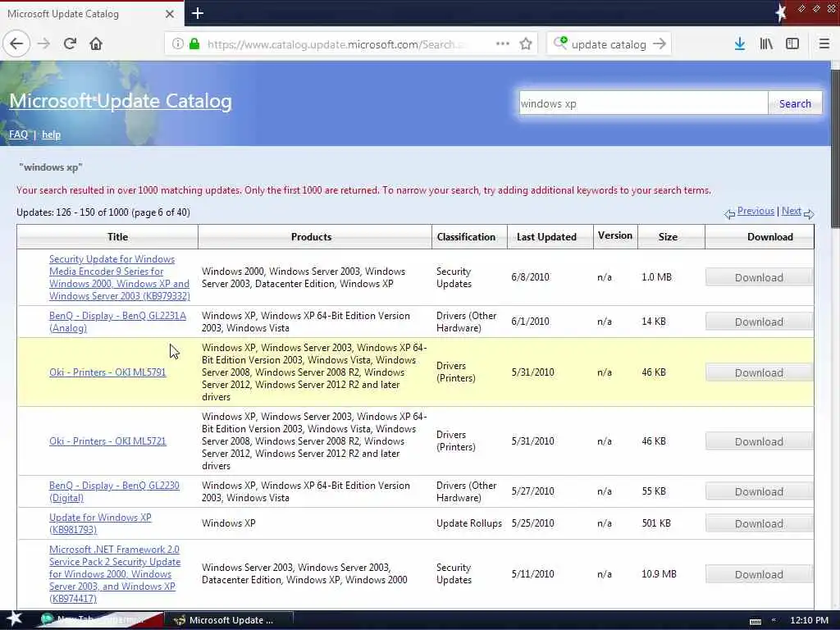840x630 pixels.
Task: Open the library bookshelf icon
Action: tap(766, 44)
